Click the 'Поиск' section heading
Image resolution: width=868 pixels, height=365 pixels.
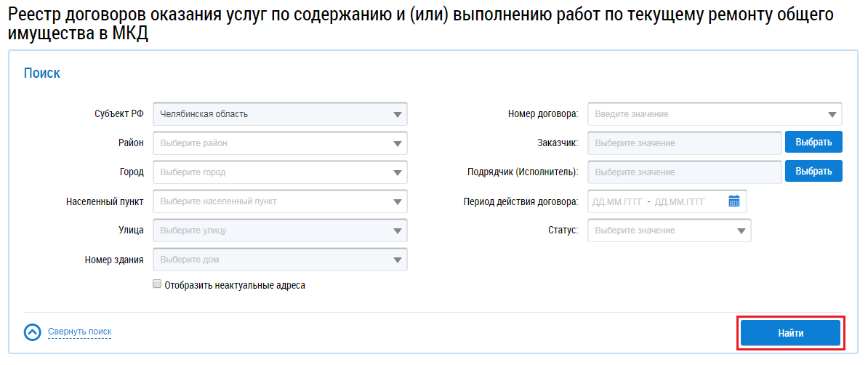click(x=41, y=73)
